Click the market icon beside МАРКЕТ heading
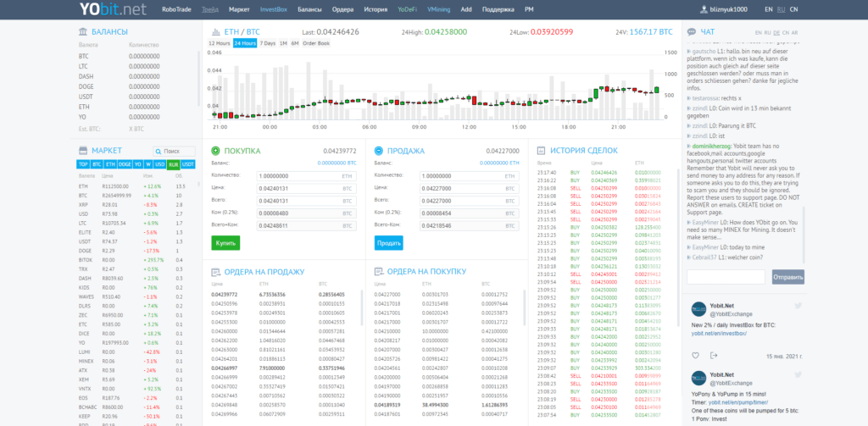This screenshot has width=868, height=426. pos(82,150)
